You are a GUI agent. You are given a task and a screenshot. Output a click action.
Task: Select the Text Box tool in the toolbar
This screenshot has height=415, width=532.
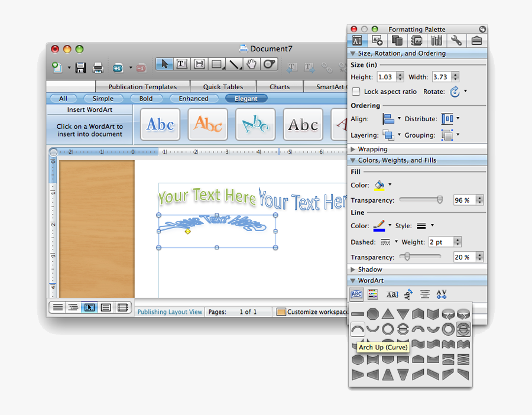[x=181, y=64]
